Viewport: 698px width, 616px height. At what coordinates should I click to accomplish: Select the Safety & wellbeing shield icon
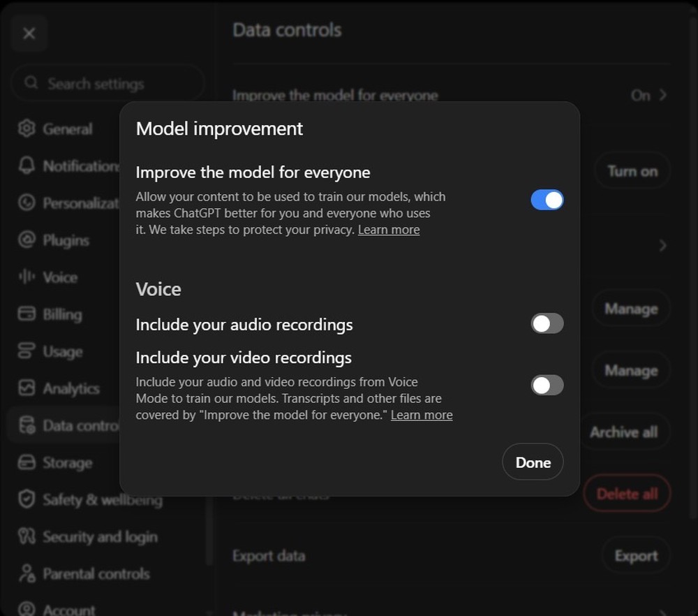pyautogui.click(x=27, y=499)
